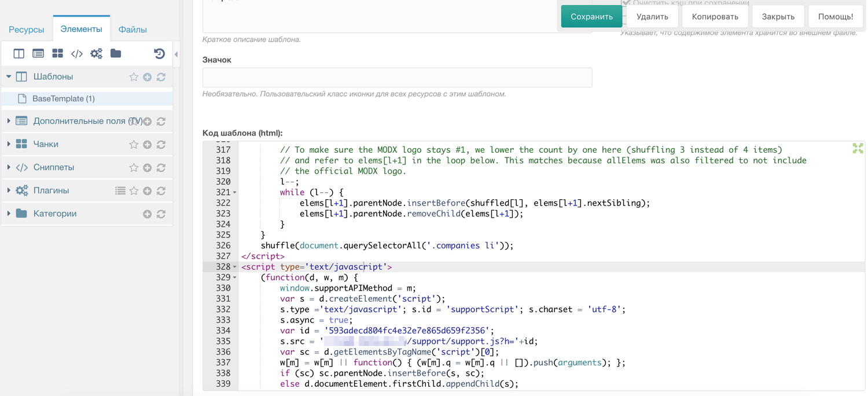Add a new snippet with Сниппеты plus icon
Image resolution: width=868 pixels, height=396 pixels.
(148, 168)
